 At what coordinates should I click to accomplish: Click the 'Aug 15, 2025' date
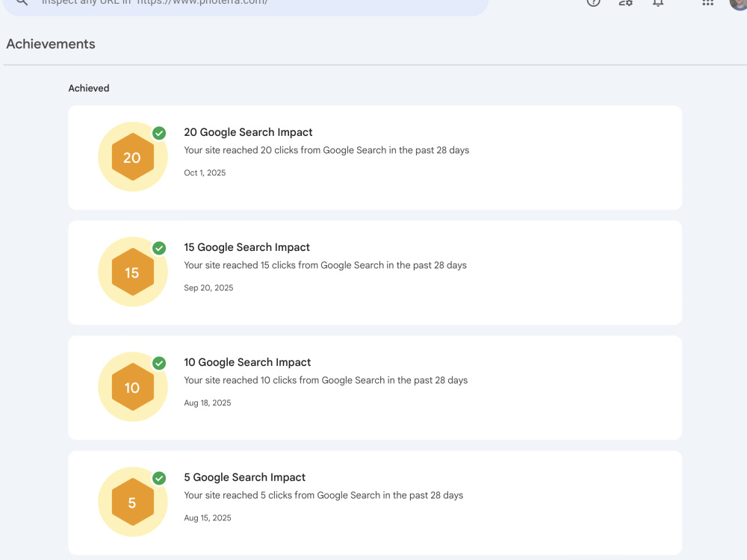tap(207, 517)
